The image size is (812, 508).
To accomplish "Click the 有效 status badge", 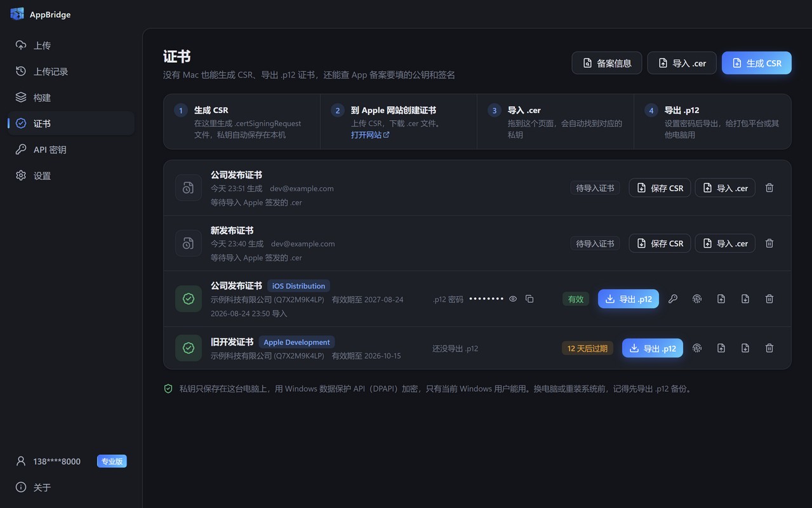I will (576, 299).
